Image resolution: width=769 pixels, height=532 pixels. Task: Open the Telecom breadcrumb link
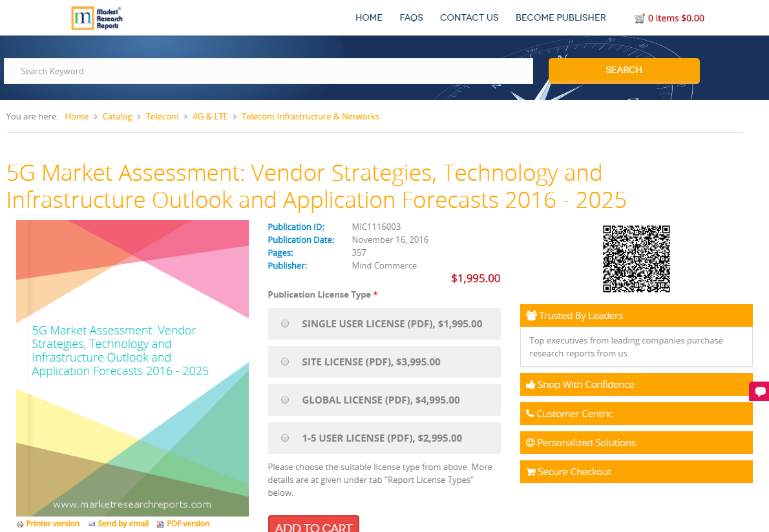tap(162, 116)
